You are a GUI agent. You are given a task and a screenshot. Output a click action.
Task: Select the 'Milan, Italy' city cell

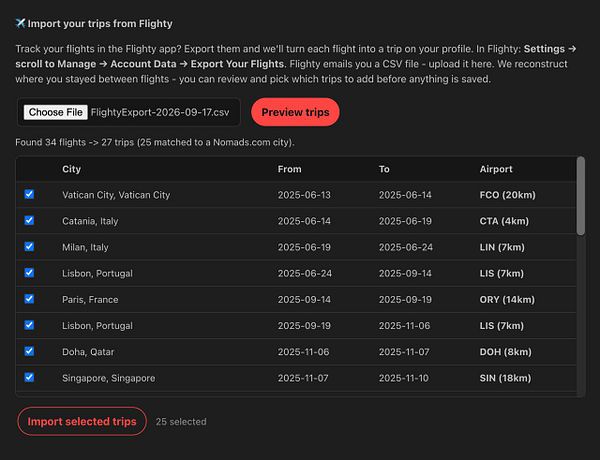pos(85,247)
